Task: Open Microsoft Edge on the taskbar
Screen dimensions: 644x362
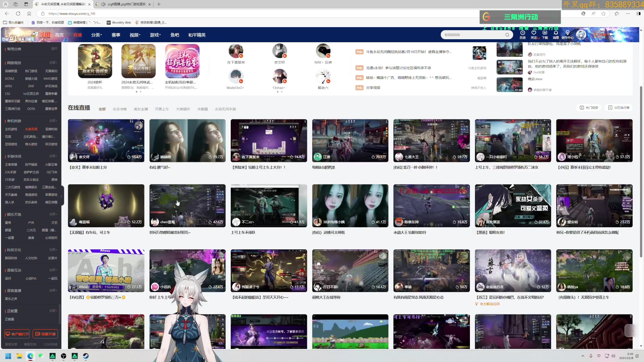Action: (x=31, y=356)
